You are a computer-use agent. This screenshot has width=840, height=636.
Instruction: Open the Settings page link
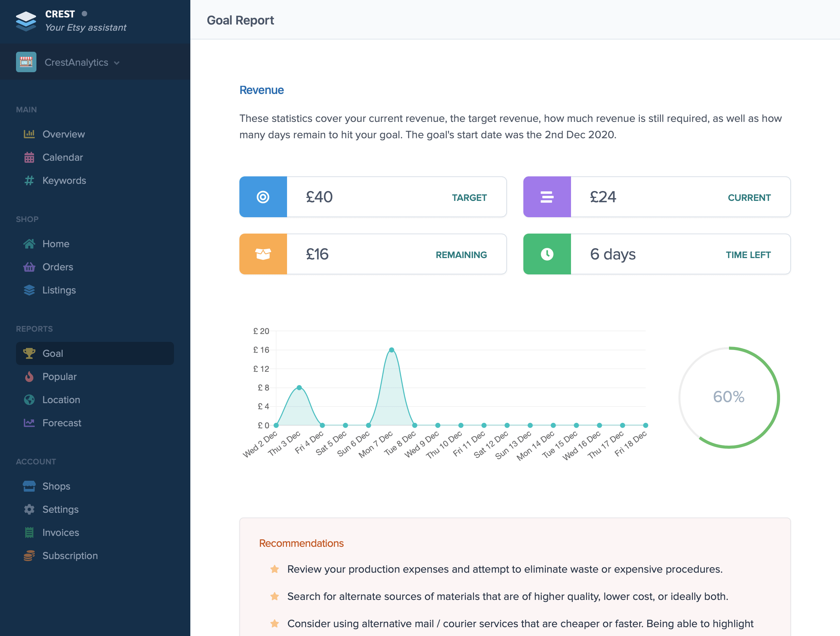pos(60,509)
